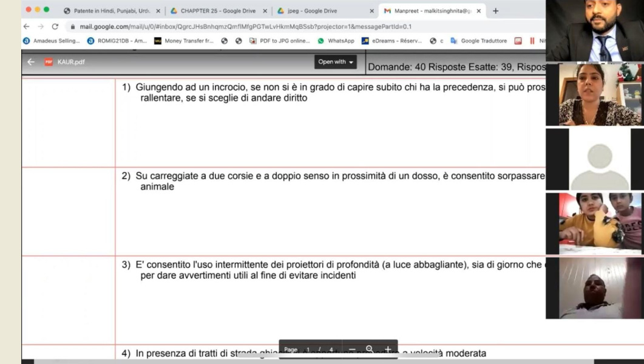Click the KAUR.pdf file icon
The image size is (644, 364).
pyautogui.click(x=49, y=62)
